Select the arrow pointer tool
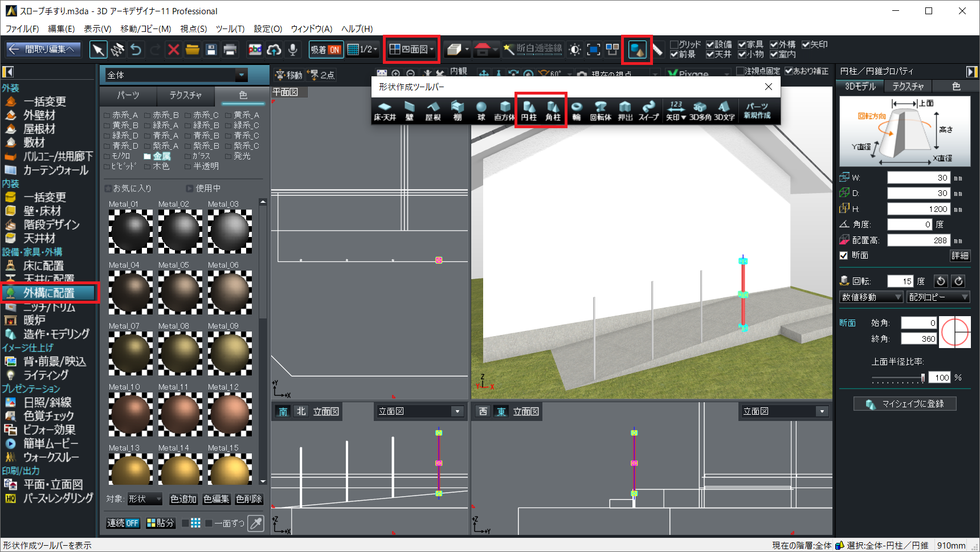Viewport: 980px width, 552px height. [98, 50]
